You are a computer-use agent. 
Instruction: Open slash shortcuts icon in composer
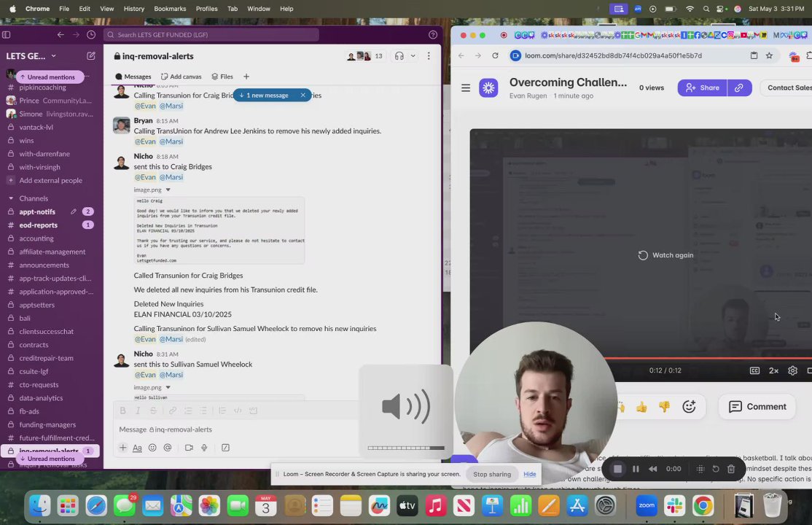pos(226,448)
